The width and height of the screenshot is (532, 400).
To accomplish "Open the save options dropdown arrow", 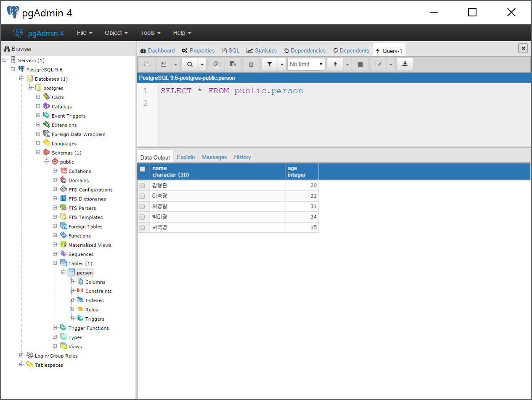I will coord(175,64).
